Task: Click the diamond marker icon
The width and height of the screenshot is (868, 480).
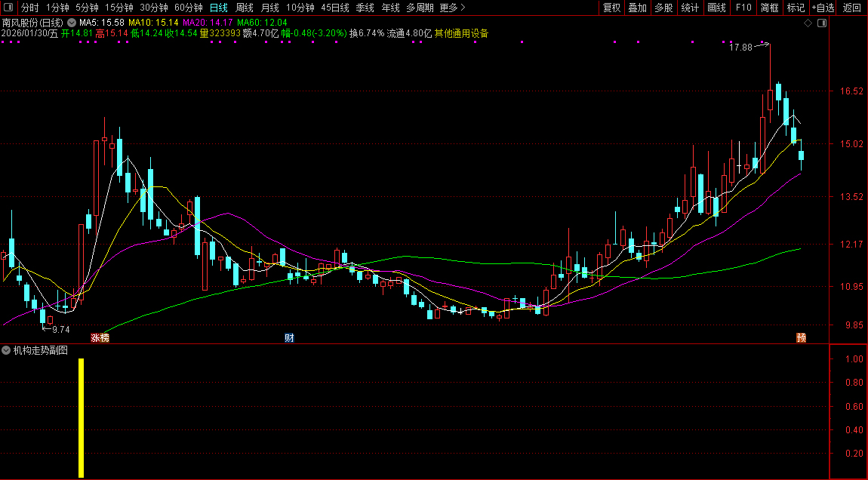Action: (x=808, y=23)
